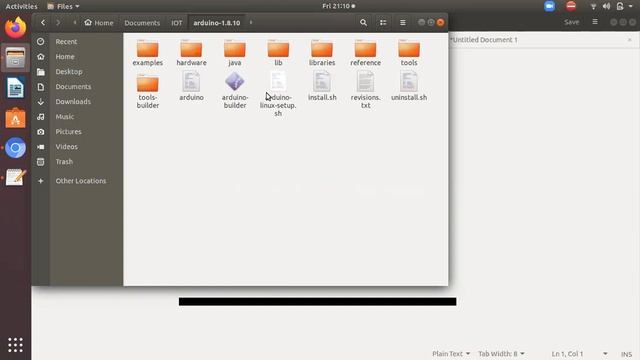Screen dimensions: 640x360
Task: Click arduino-1.8.10 in the path bar
Action: click(217, 23)
